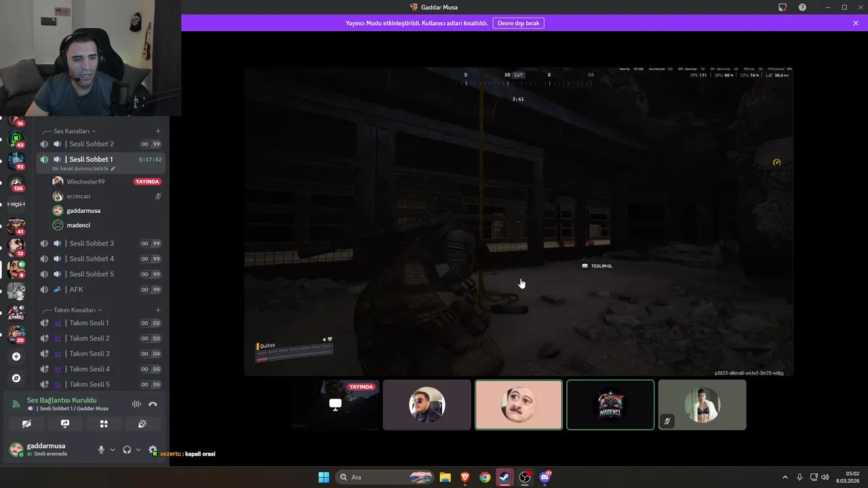Join the Takım Sesli 3 channel
Viewport: 868px width, 488px height.
[x=100, y=354]
